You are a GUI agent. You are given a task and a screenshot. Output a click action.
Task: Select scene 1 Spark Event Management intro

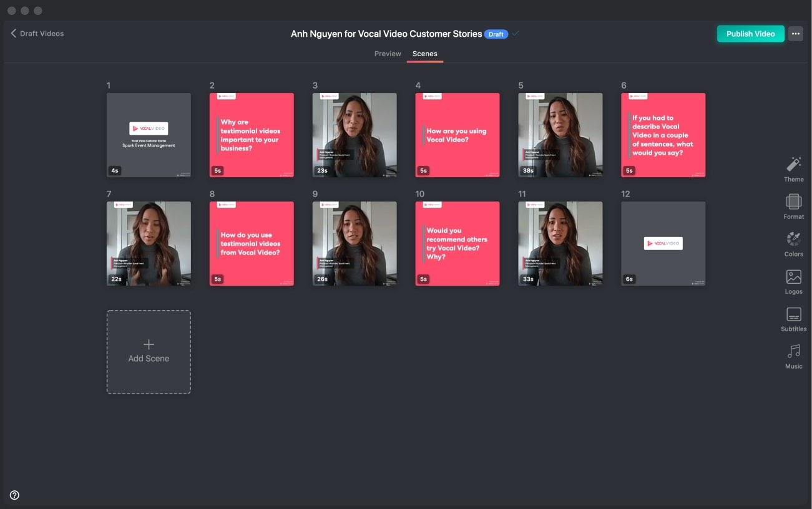click(x=149, y=135)
